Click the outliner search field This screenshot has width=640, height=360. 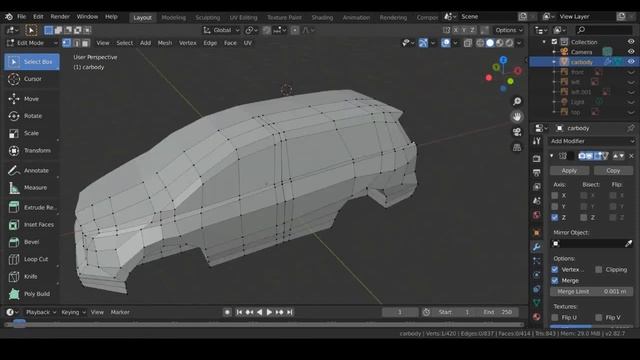tap(604, 30)
